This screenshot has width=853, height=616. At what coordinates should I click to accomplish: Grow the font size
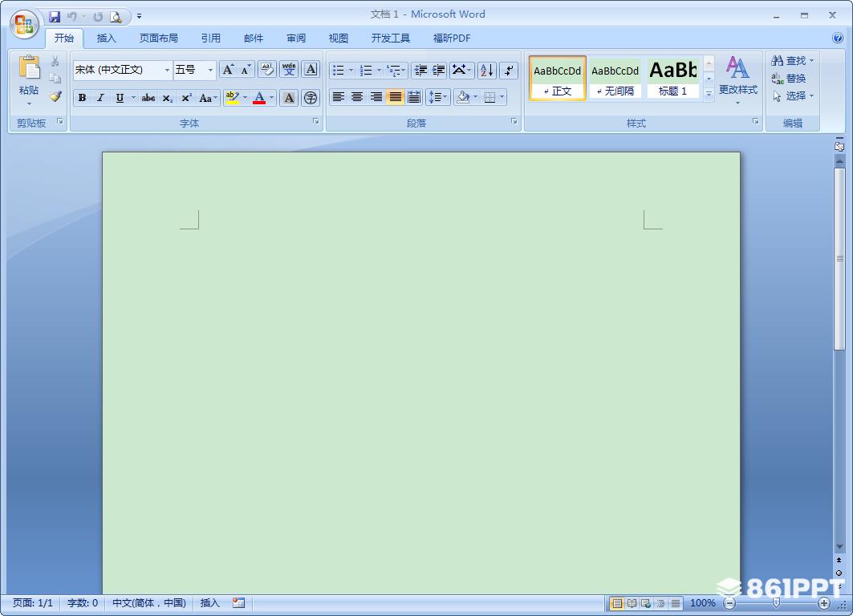click(229, 70)
